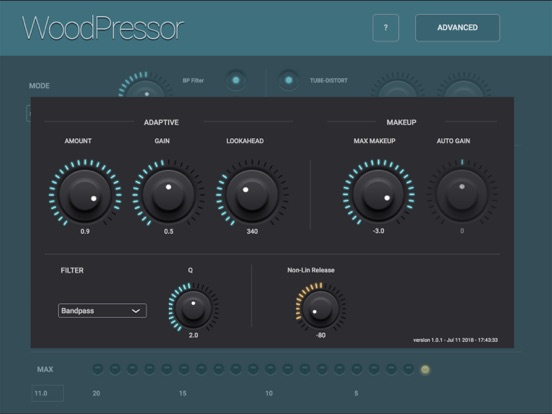The height and width of the screenshot is (414, 552).
Task: Click the filter Q knob
Action: coord(193,309)
